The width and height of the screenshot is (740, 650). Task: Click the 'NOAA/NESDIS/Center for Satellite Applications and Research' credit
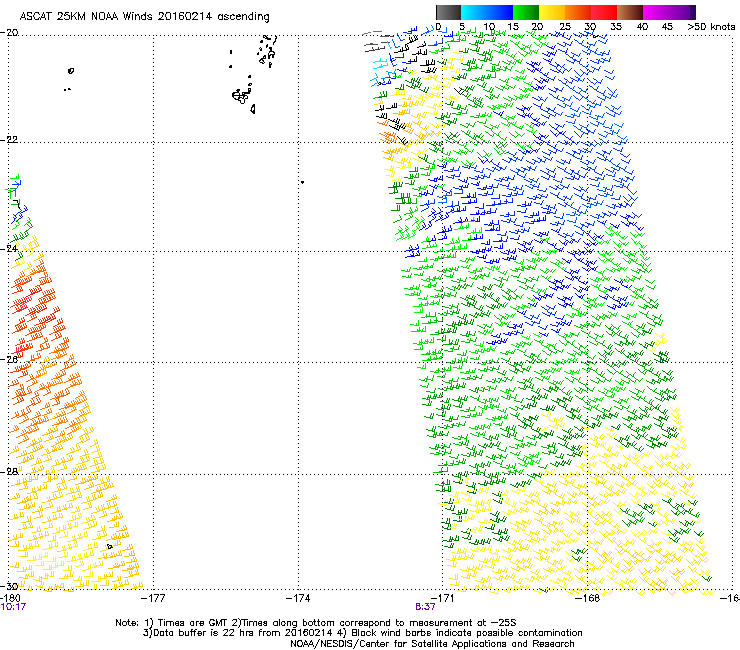coord(432,644)
